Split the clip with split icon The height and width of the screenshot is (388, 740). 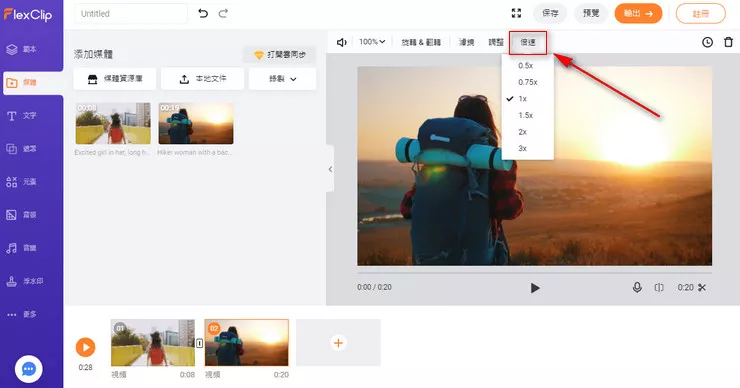tap(659, 287)
